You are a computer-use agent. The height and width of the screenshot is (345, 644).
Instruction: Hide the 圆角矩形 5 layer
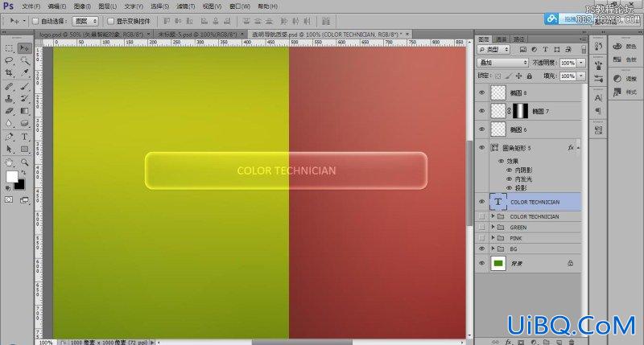point(481,148)
